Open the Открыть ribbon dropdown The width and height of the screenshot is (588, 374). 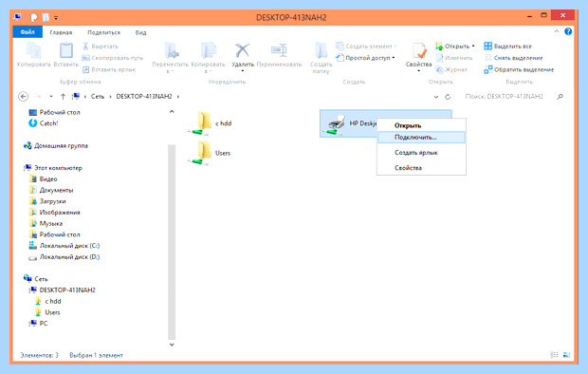455,47
